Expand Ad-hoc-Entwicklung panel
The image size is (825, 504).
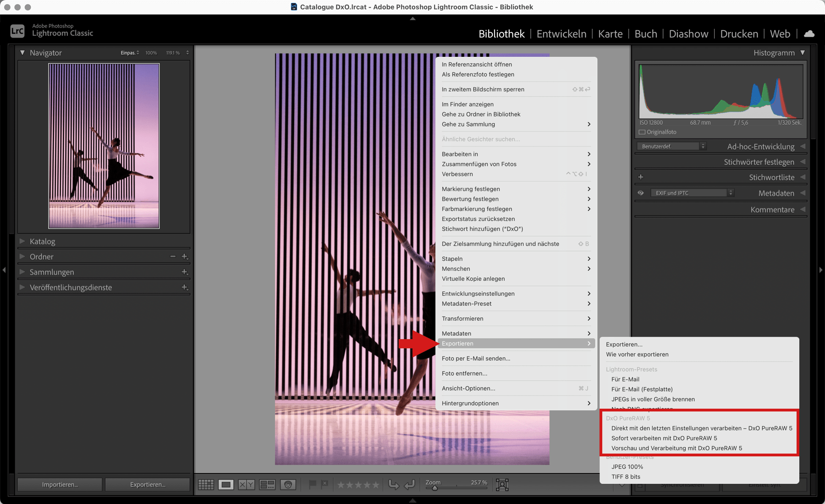tap(803, 147)
